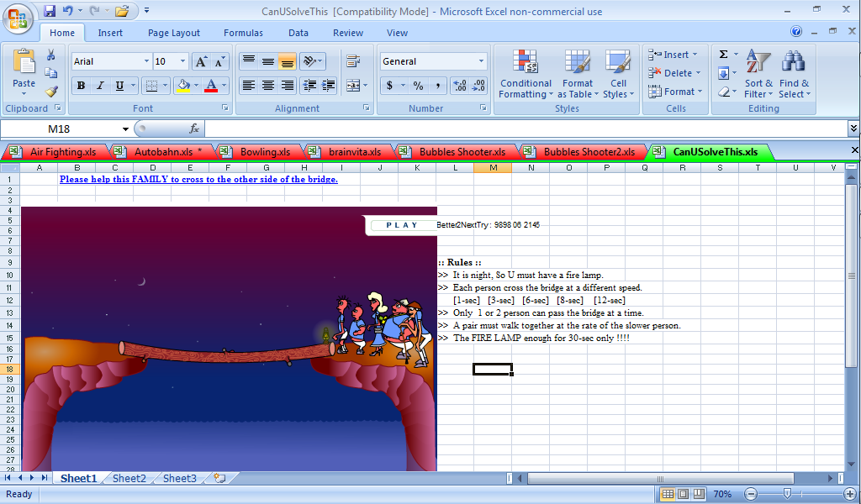
Task: Click the Orientation text angle icon
Action: [309, 60]
